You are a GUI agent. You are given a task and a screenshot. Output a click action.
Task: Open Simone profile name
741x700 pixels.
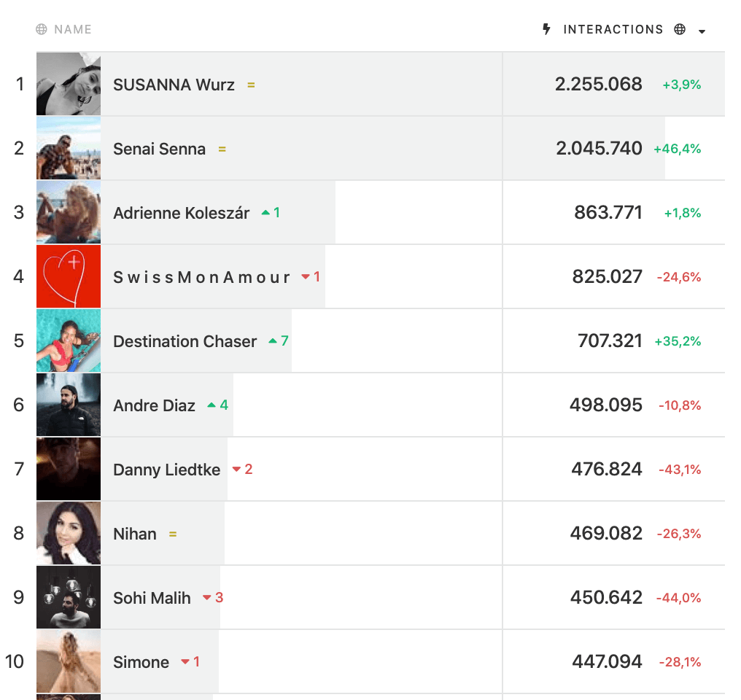[x=141, y=662]
